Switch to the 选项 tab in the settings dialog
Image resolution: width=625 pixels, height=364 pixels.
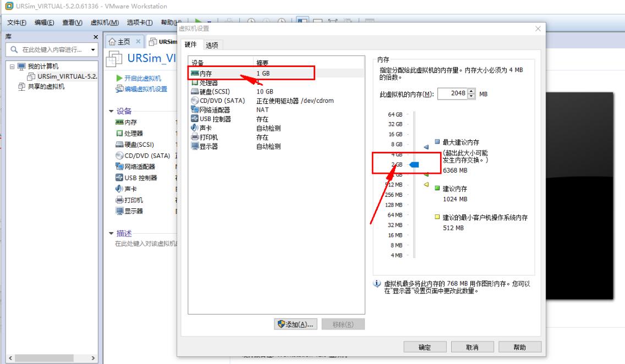(x=212, y=45)
